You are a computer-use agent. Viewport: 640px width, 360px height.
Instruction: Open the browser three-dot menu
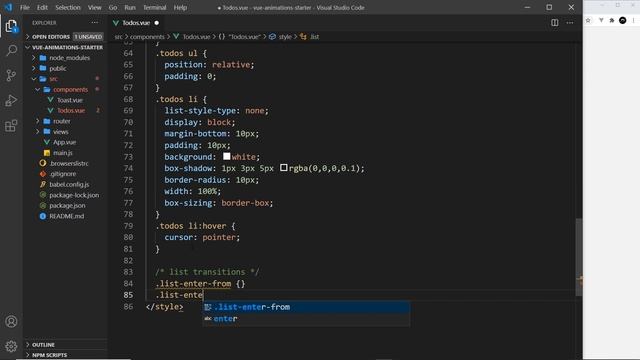(633, 20)
